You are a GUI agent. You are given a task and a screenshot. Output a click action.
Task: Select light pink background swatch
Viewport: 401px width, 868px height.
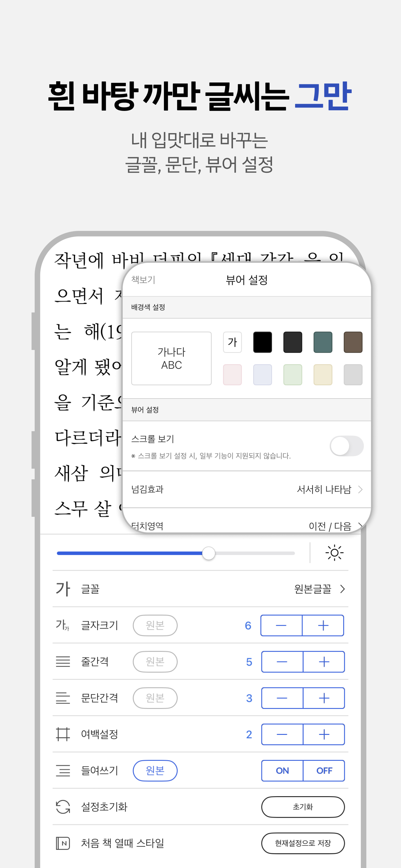tap(232, 374)
